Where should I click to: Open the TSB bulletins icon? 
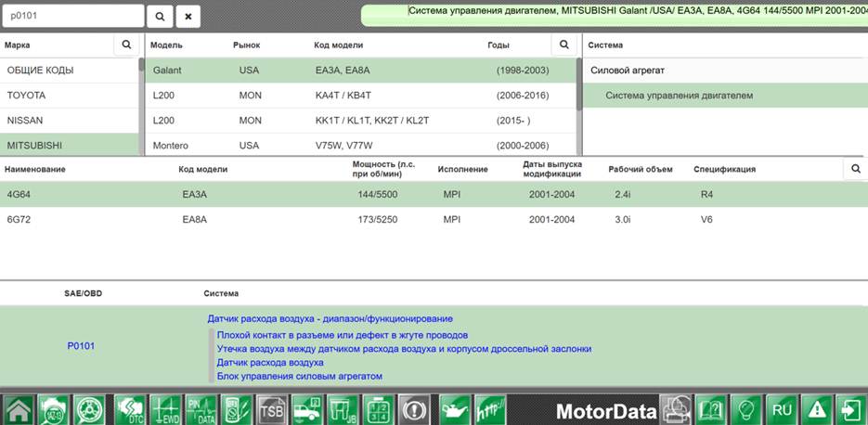(x=272, y=410)
